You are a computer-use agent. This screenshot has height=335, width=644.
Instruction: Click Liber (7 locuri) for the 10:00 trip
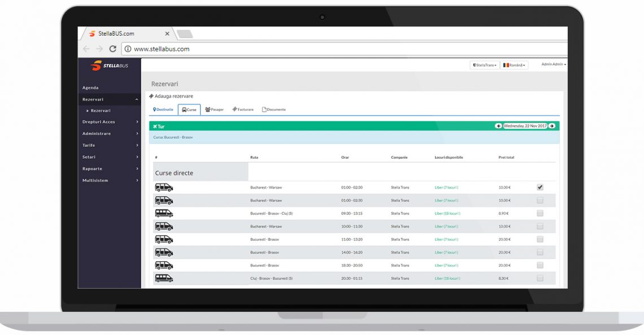pyautogui.click(x=446, y=226)
